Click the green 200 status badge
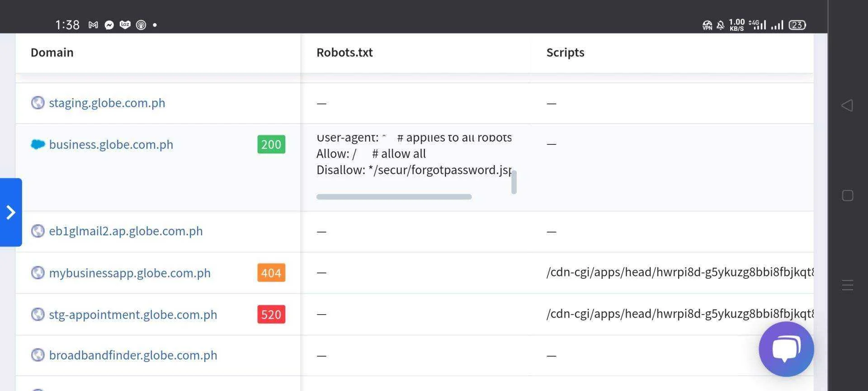The image size is (868, 391). coord(271,144)
